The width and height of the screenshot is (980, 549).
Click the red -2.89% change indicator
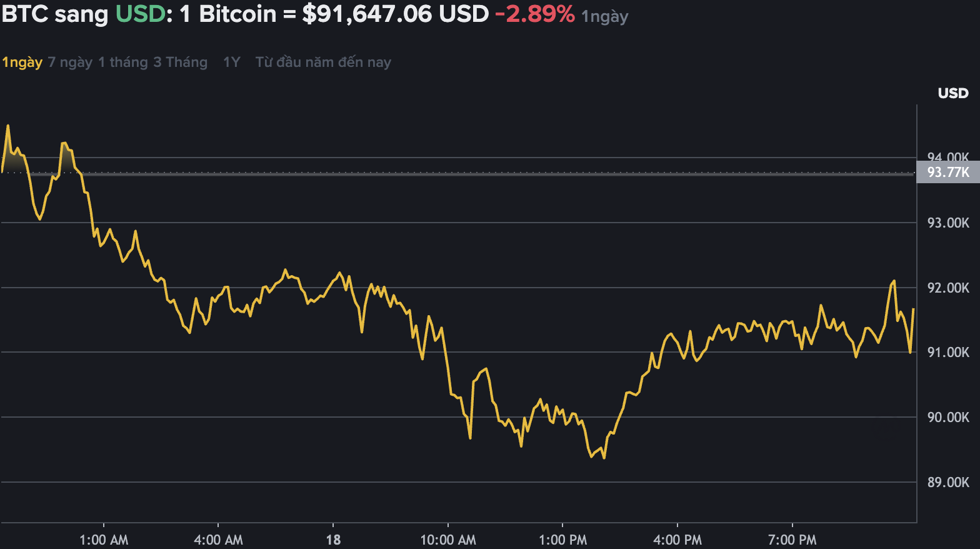[x=536, y=14]
